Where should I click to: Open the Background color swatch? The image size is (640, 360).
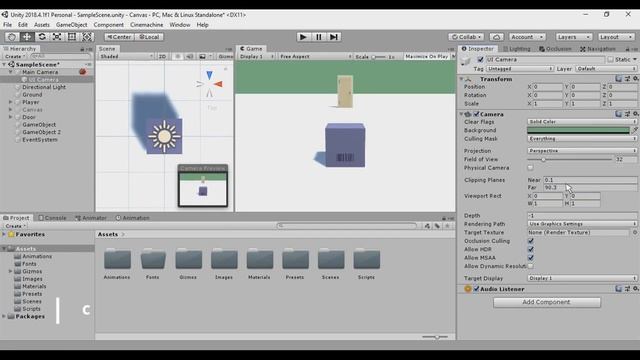click(578, 130)
